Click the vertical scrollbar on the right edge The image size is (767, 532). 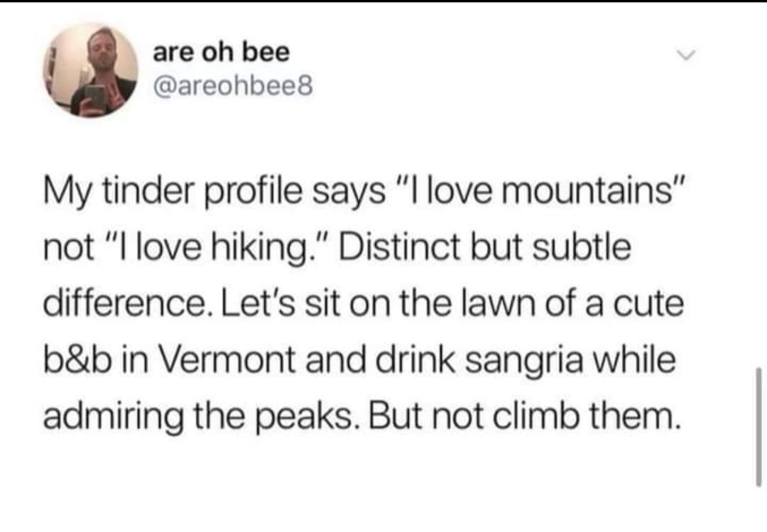758,426
